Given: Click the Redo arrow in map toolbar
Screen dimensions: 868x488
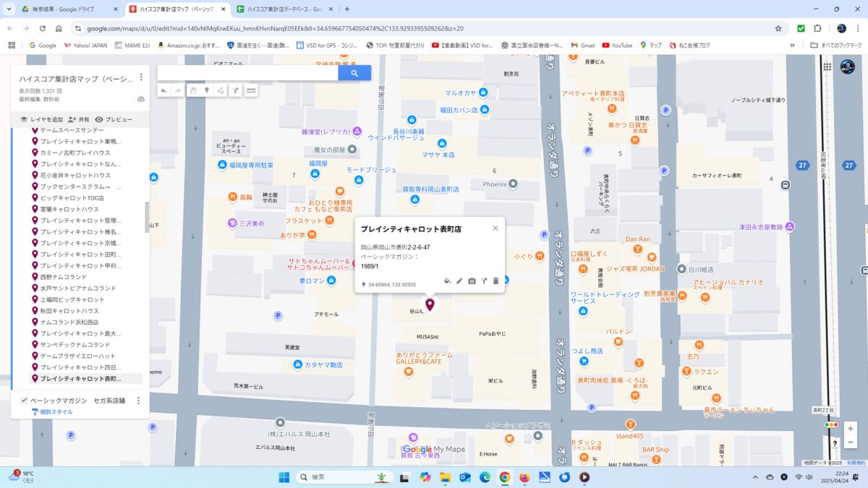Looking at the screenshot, I should point(177,91).
